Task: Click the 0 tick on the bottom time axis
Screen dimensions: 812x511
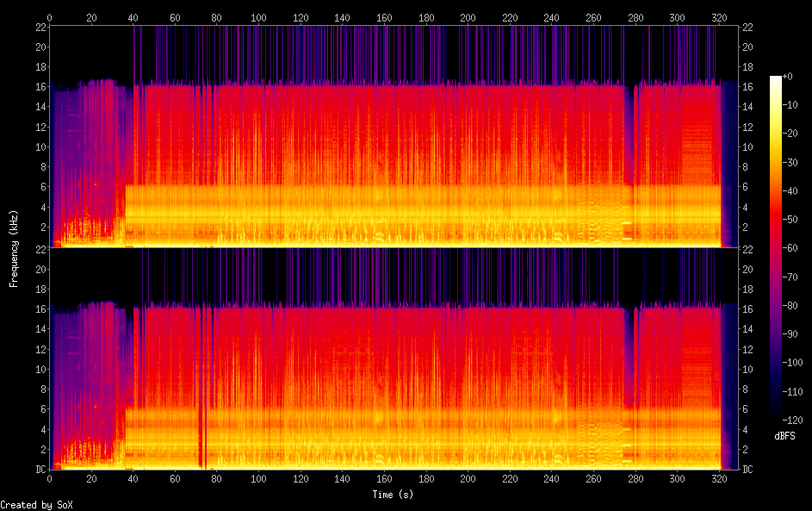Action: click(49, 478)
